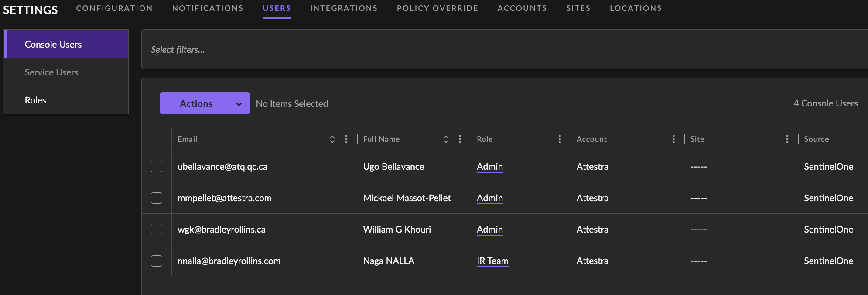Open Full Name column kebab menu

coord(460,139)
